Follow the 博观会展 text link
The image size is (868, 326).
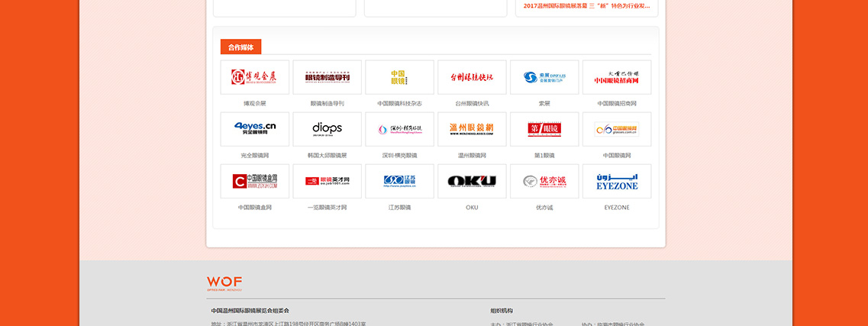tap(255, 104)
